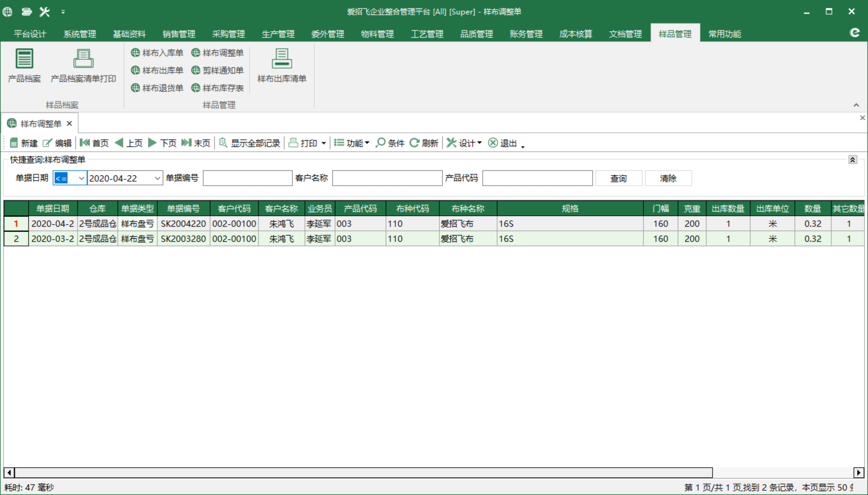Open the 单据日期 date picker dropdown
This screenshot has width=868, height=495.
(157, 178)
